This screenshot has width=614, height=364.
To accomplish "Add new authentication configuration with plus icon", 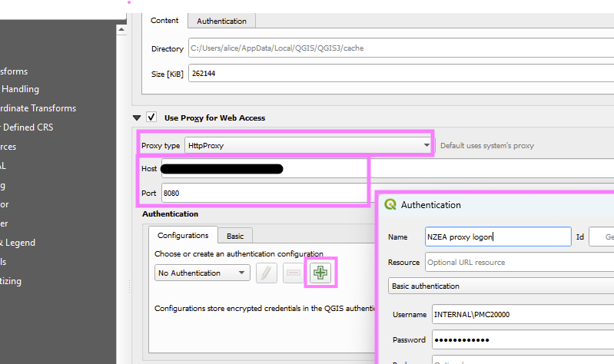I will point(320,273).
